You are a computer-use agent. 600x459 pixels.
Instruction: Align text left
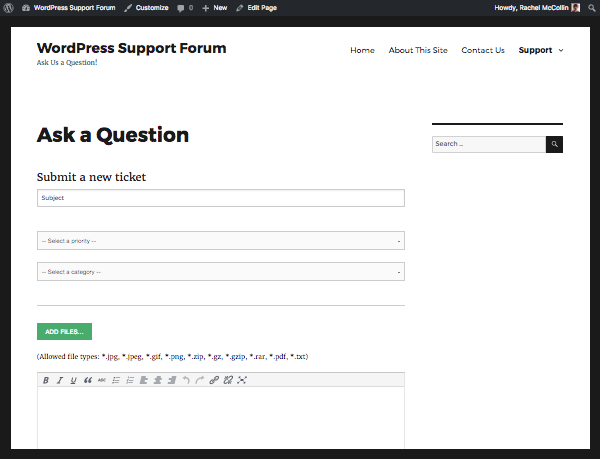tap(143, 380)
